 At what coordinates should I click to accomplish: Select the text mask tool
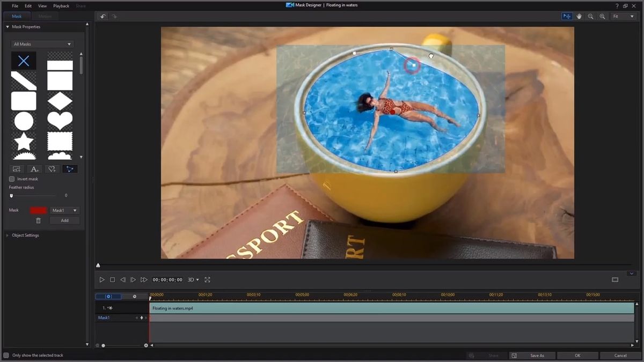pyautogui.click(x=34, y=169)
